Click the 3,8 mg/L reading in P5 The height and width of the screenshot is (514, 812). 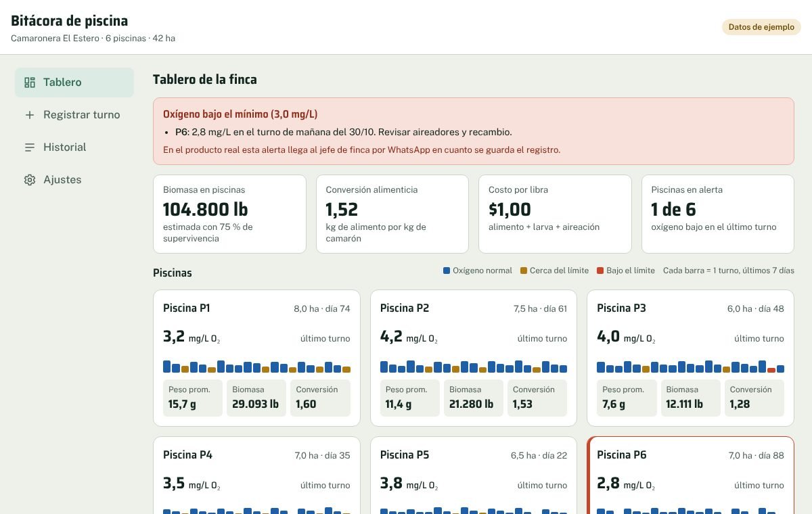(409, 484)
